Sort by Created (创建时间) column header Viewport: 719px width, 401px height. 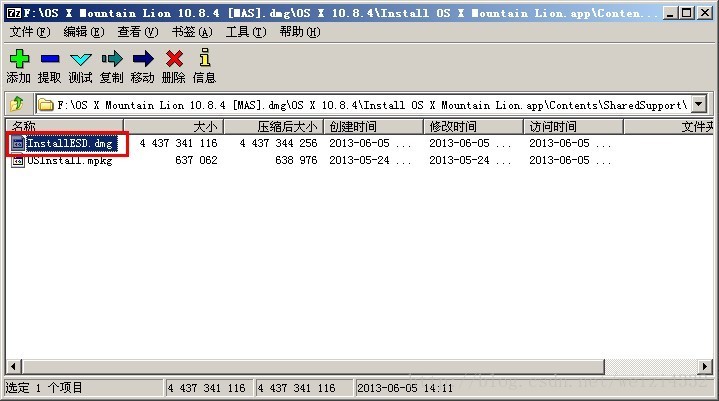tap(373, 126)
